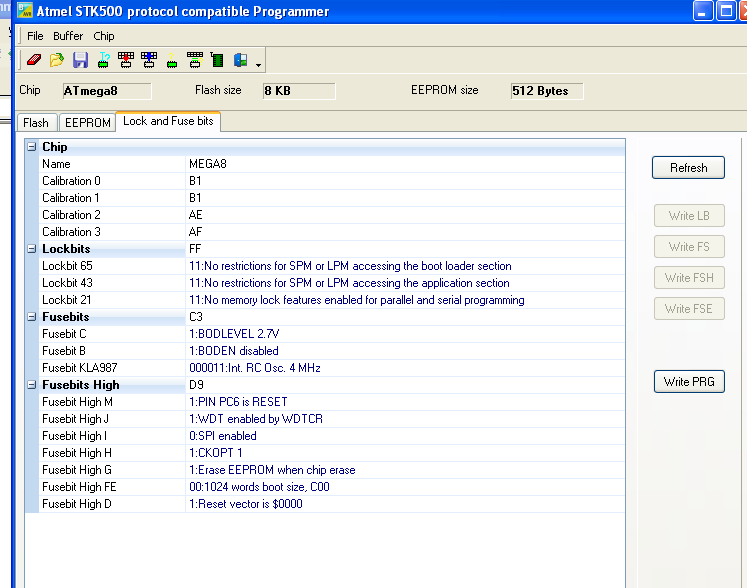Click the Write PRG button
Image resolution: width=747 pixels, height=588 pixels.
pos(688,382)
